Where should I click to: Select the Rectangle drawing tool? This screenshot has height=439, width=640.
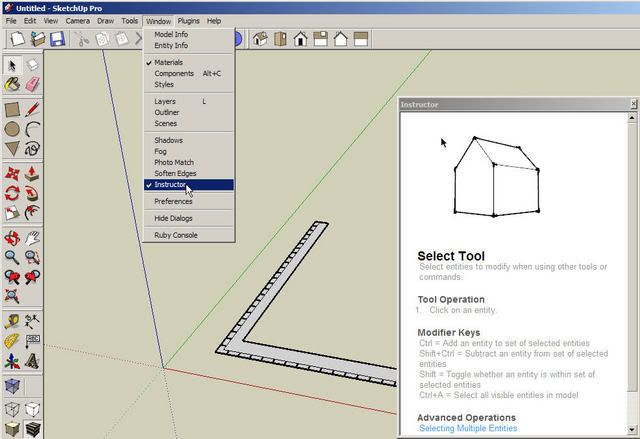tap(12, 109)
